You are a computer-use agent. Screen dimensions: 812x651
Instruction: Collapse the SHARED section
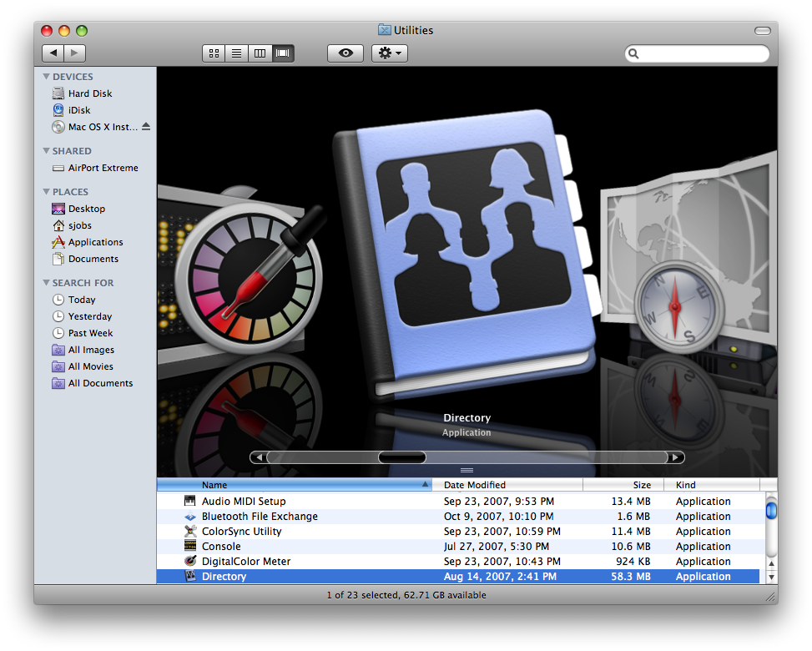(46, 151)
